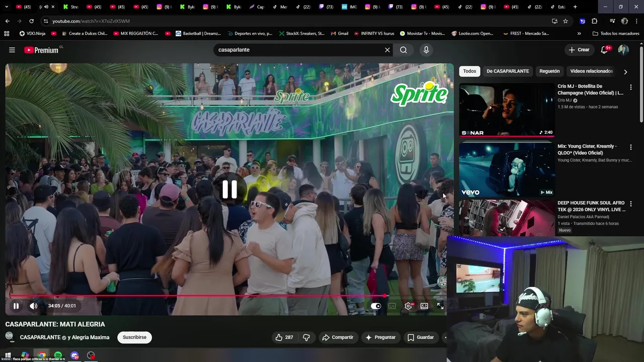Open the Young Cister Kreamly mix thumbnail

click(x=507, y=169)
